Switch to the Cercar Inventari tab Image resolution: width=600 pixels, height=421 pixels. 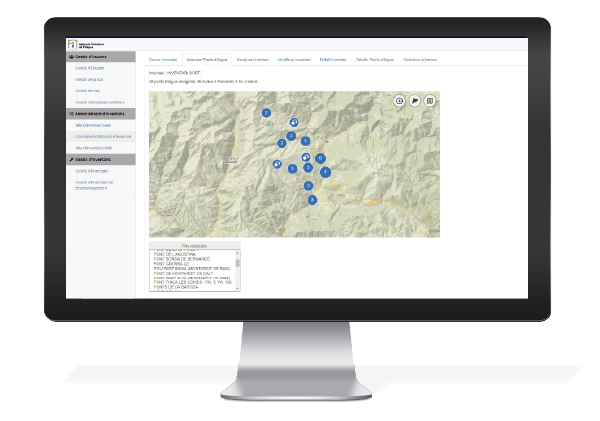tap(161, 60)
